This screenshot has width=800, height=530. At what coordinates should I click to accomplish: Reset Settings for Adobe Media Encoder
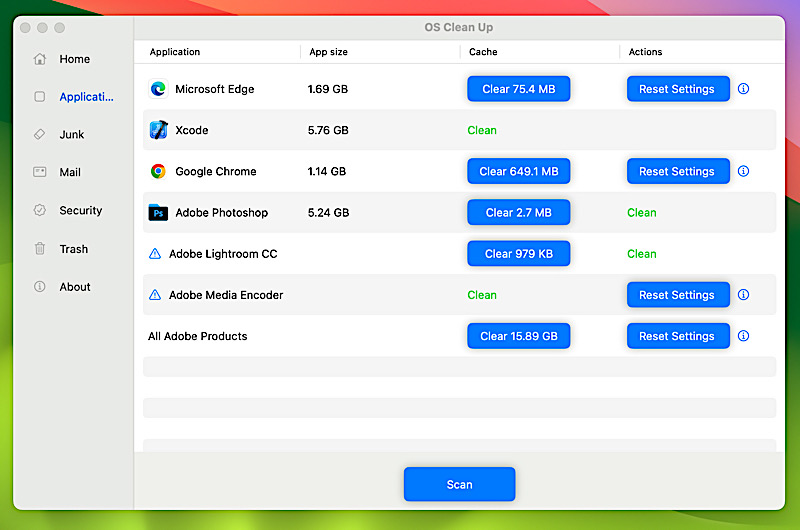click(x=677, y=295)
